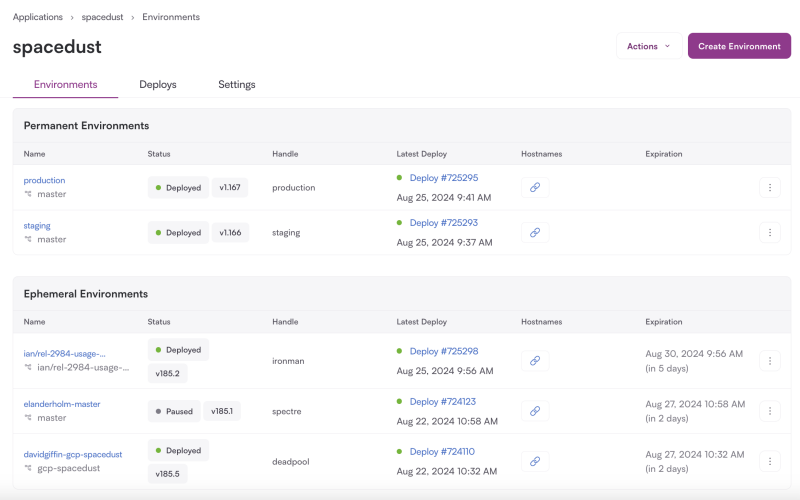Open Deploy #724123 link
Viewport: 800px width, 500px height.
(443, 401)
